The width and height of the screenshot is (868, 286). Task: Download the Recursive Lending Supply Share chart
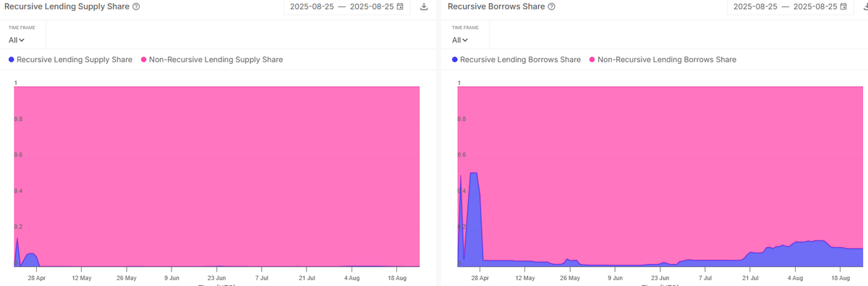tap(424, 7)
